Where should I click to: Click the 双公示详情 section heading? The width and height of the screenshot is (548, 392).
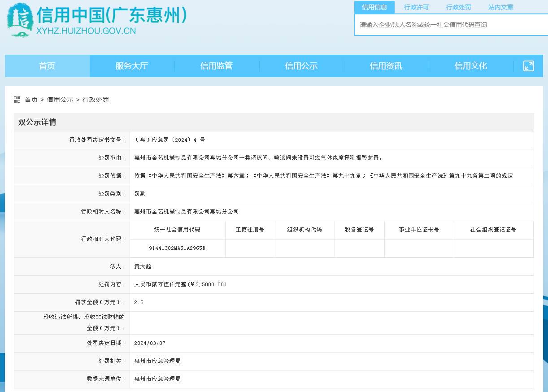tap(37, 122)
